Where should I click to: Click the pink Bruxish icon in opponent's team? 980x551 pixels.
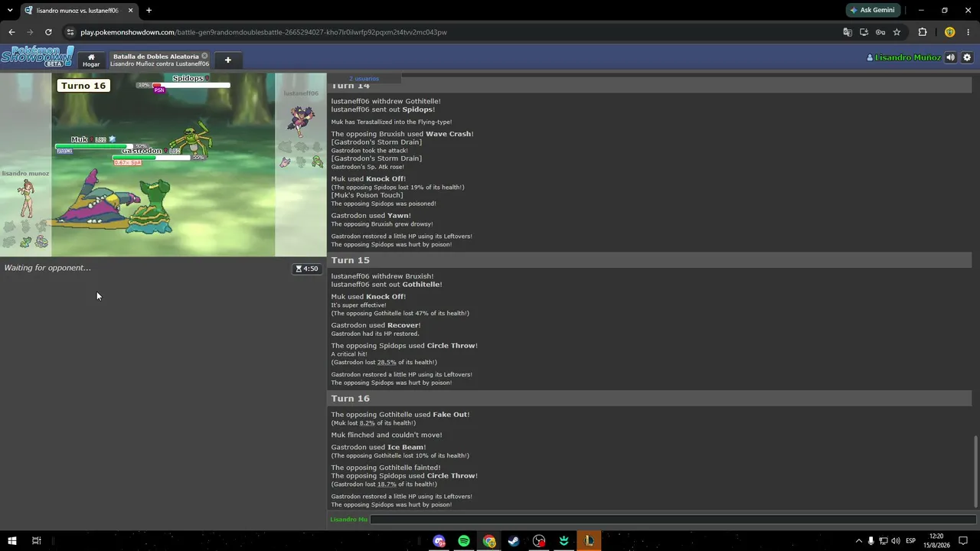pos(286,162)
